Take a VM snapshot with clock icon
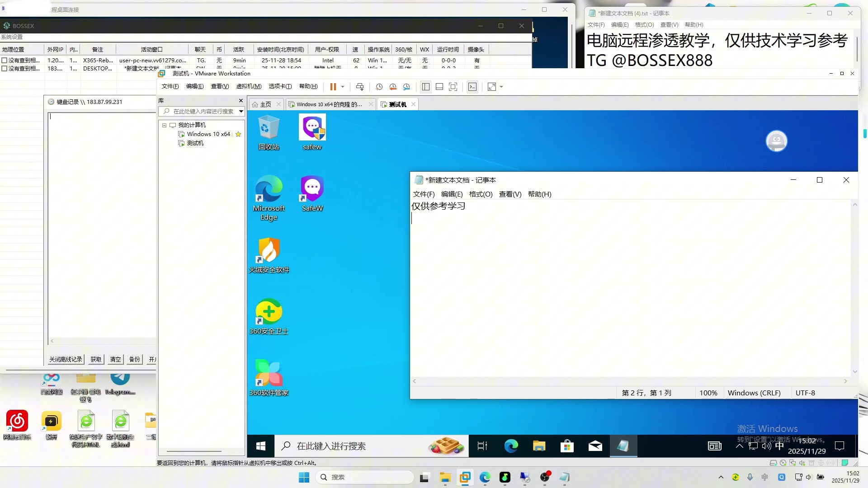This screenshot has height=488, width=868. click(379, 87)
